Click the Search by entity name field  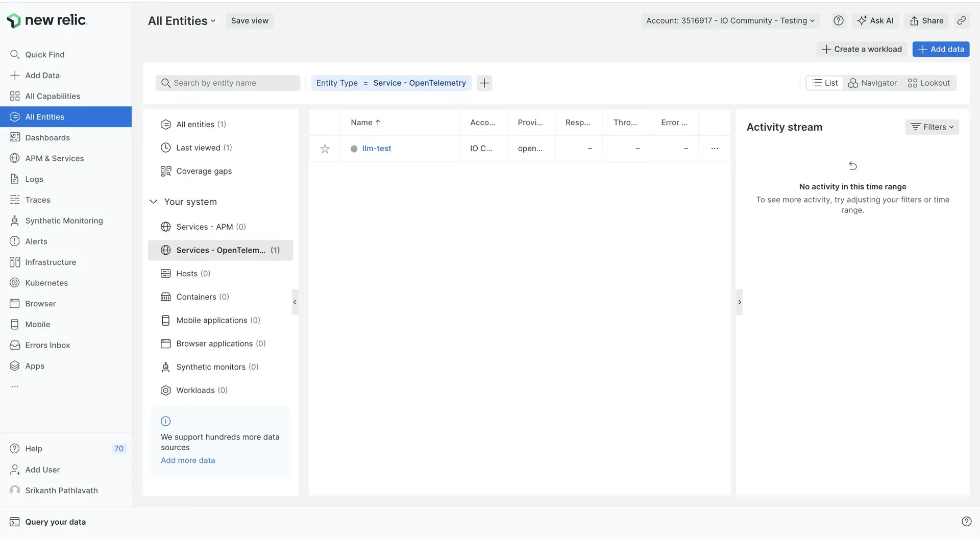click(228, 83)
